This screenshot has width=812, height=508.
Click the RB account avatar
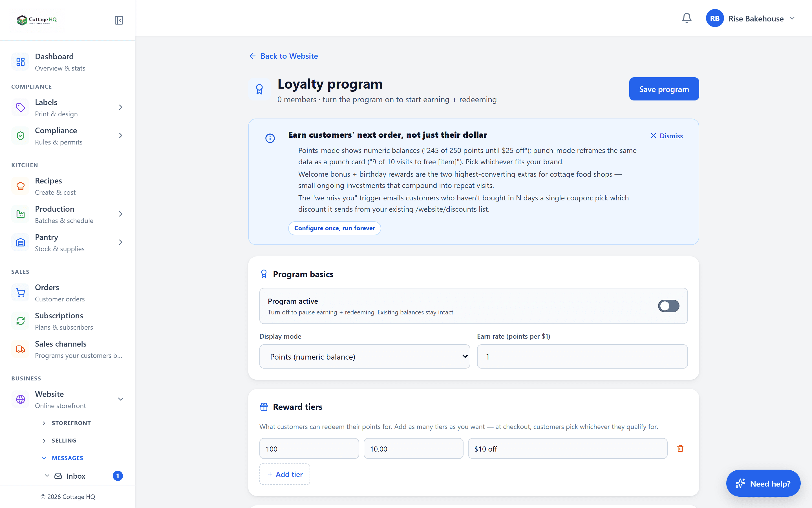714,18
